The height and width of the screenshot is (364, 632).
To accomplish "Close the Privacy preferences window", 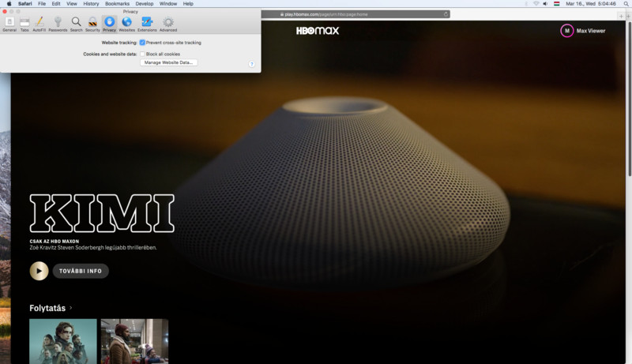I will coord(5,12).
